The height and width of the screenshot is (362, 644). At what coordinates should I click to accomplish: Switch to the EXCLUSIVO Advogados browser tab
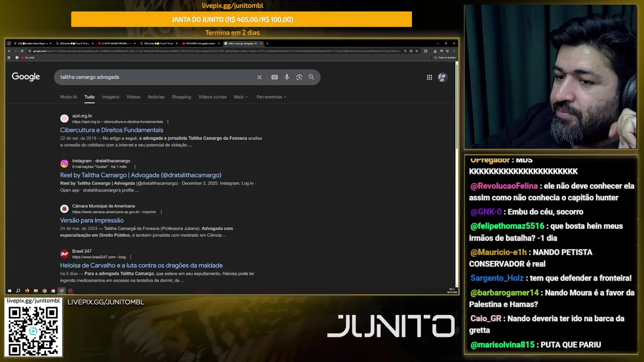tap(200, 43)
